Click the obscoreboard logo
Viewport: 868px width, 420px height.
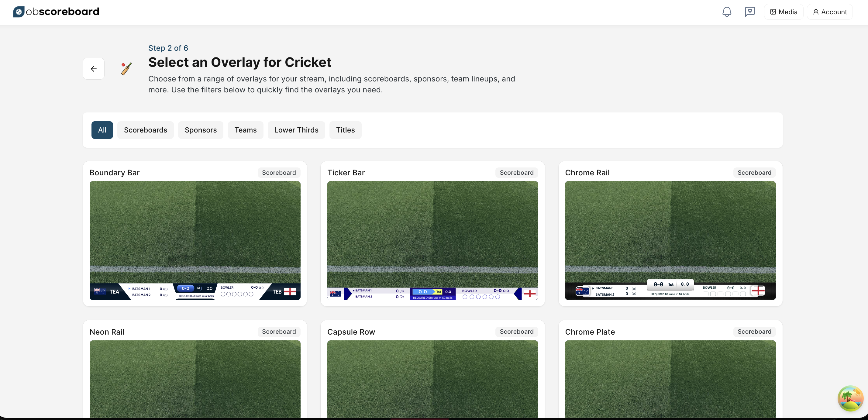(x=56, y=12)
